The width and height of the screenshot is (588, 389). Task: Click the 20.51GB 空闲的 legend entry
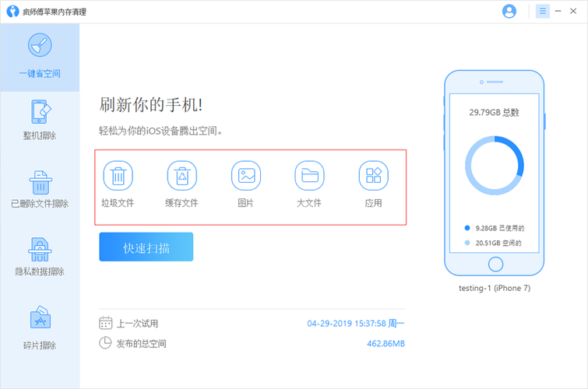493,243
